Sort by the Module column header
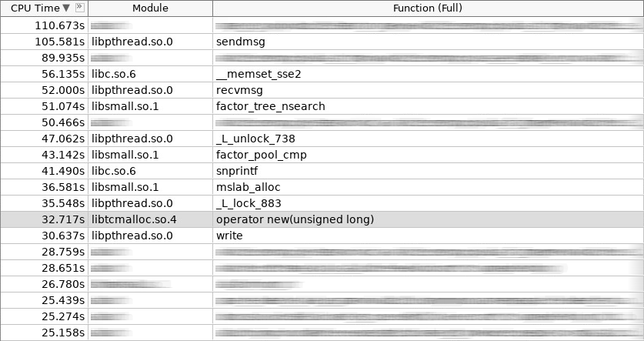Viewport: 644px width, 341px height. pos(150,8)
